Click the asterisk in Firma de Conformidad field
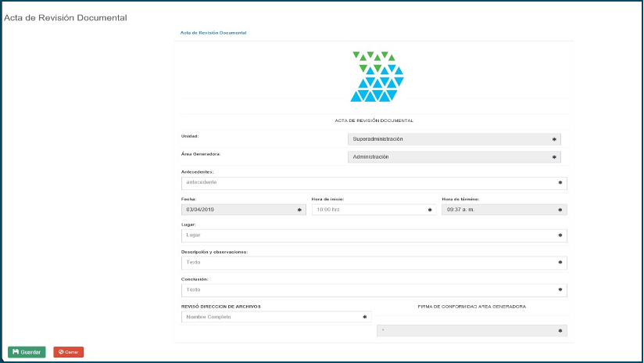The height and width of the screenshot is (363, 644). pyautogui.click(x=560, y=331)
